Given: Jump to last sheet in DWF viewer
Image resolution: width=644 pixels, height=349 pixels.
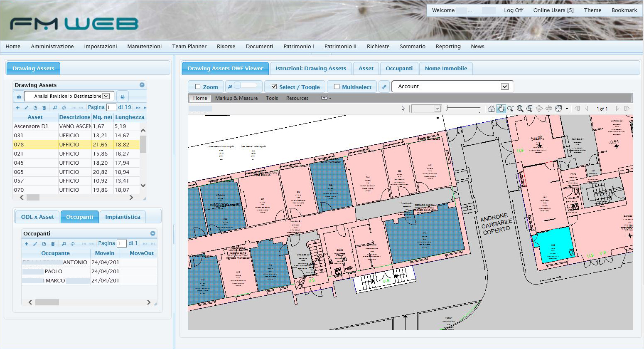Looking at the screenshot, I should click(x=627, y=109).
